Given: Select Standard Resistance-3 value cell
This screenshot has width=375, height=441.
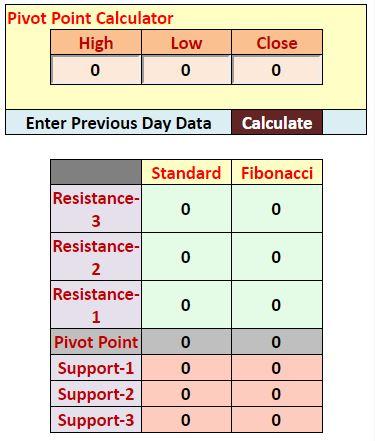Looking at the screenshot, I should 187,209.
